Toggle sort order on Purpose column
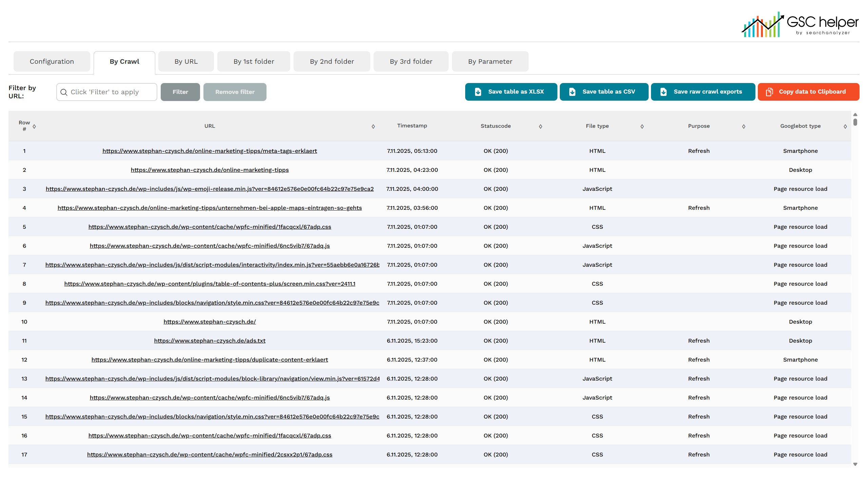The width and height of the screenshot is (868, 488). click(744, 126)
